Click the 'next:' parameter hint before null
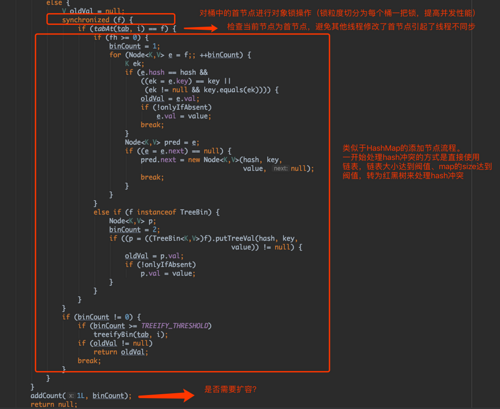 (x=280, y=168)
